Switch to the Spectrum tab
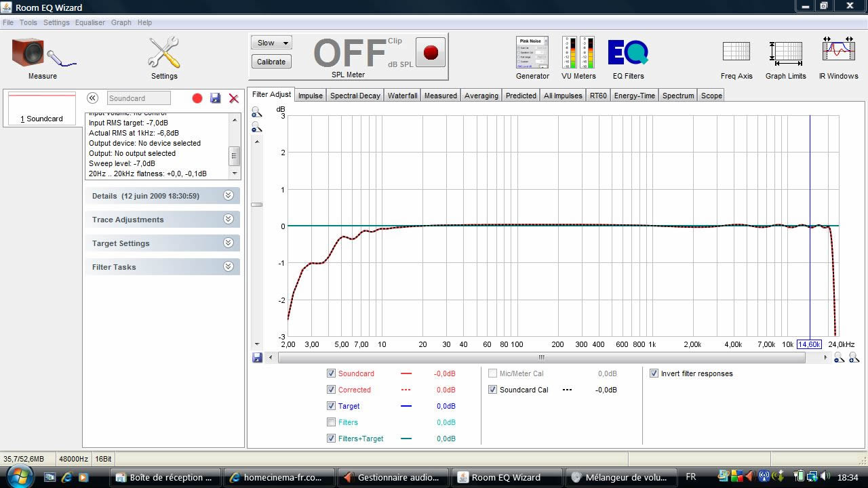The image size is (868, 488). (x=678, y=96)
